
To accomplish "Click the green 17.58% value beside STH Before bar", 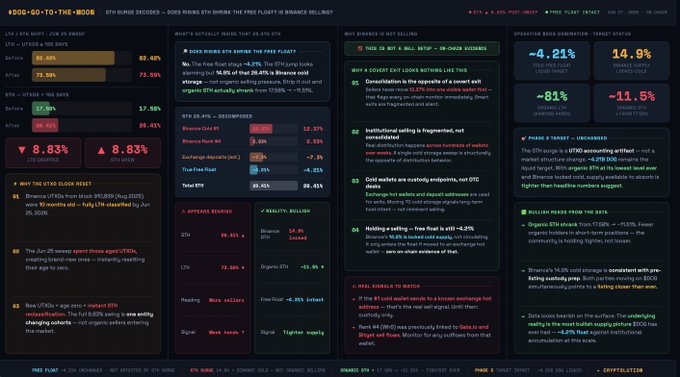I will tap(150, 108).
